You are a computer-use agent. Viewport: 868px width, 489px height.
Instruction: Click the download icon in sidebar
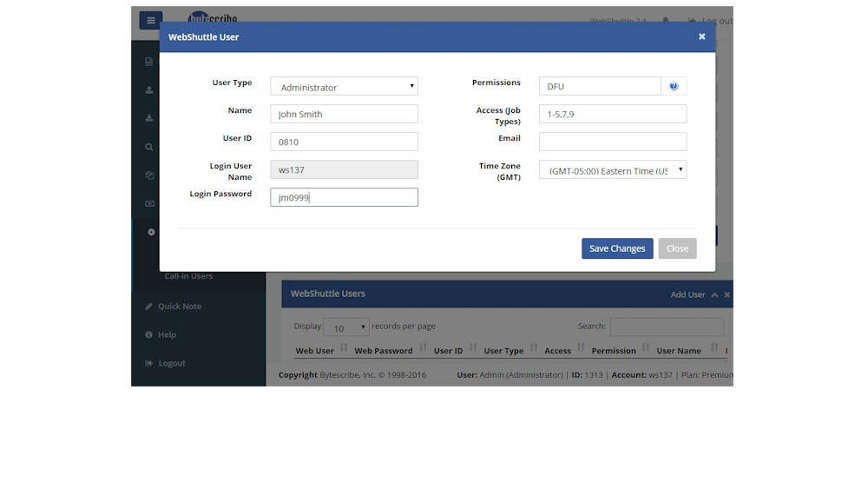[149, 118]
